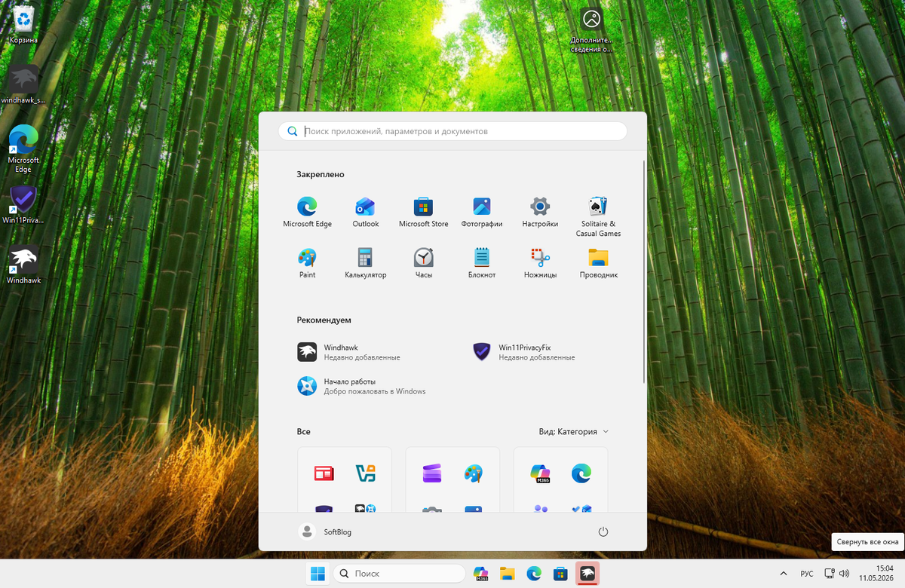Select the Windhawk desktop shortcut

[23, 265]
